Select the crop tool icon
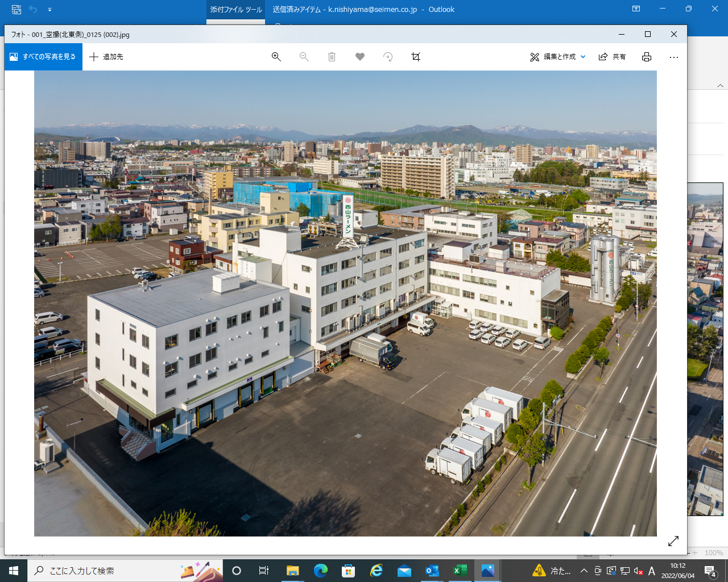Viewport: 728px width, 582px height. pos(416,57)
